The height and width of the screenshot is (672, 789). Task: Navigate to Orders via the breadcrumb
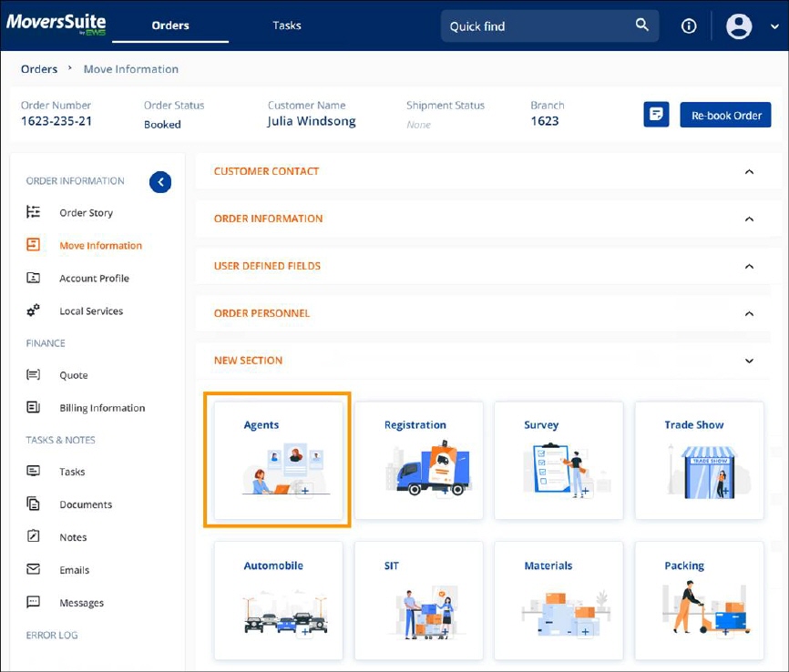[39, 69]
